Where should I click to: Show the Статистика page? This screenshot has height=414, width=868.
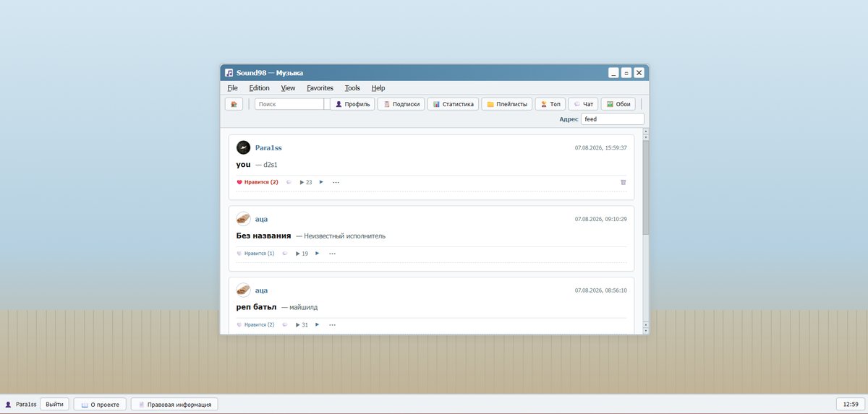453,104
